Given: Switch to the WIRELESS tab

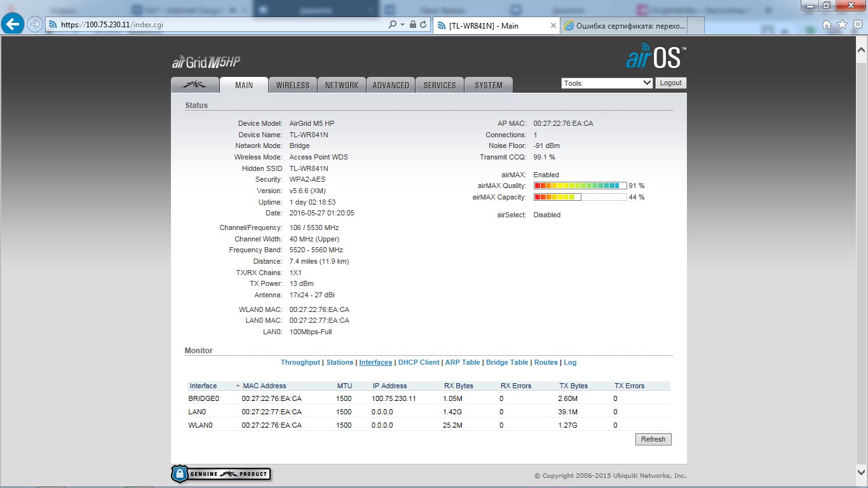Looking at the screenshot, I should coord(293,85).
